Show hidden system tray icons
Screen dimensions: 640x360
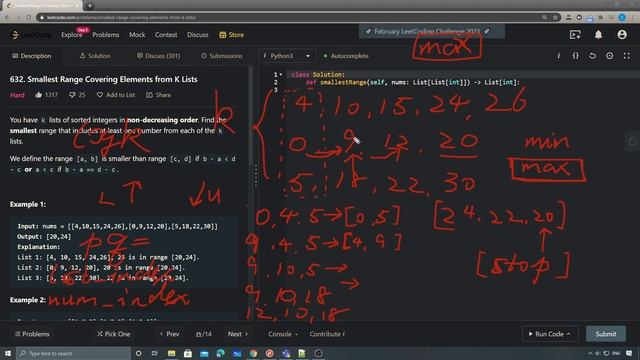589,353
